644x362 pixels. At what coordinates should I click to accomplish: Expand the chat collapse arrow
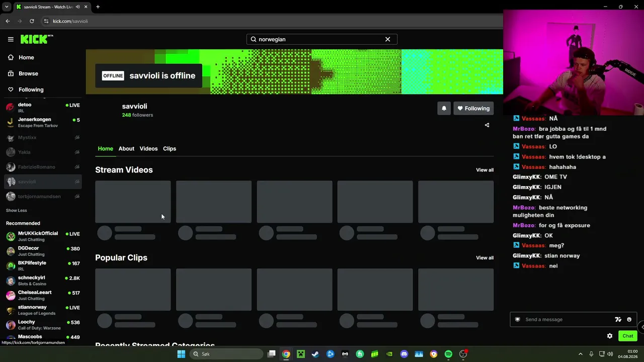coord(641,327)
